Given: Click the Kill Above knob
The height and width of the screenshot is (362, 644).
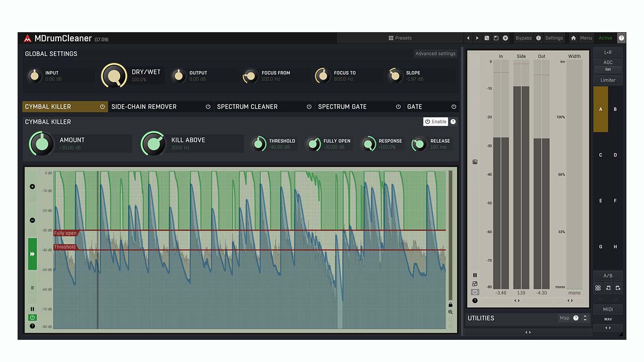Looking at the screenshot, I should pos(153,144).
